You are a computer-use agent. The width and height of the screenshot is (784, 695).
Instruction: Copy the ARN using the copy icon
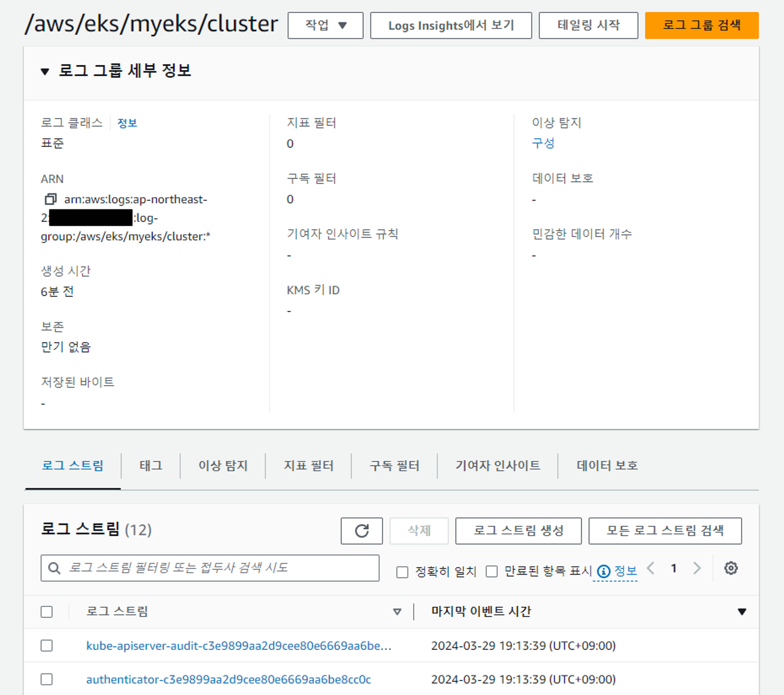click(51, 199)
